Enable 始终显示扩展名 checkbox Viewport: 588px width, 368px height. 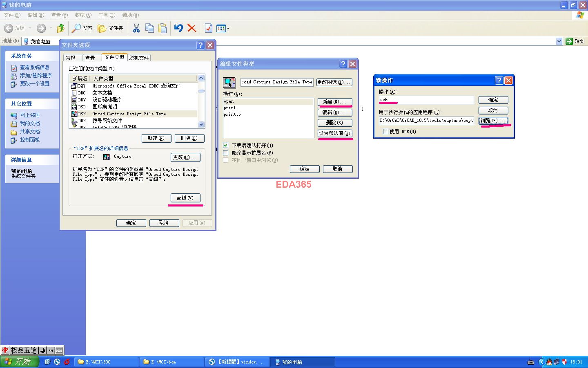click(x=226, y=153)
